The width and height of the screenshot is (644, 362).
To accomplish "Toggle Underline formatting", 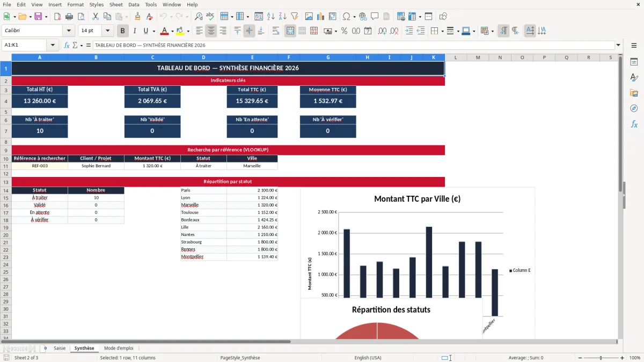I will [x=145, y=31].
